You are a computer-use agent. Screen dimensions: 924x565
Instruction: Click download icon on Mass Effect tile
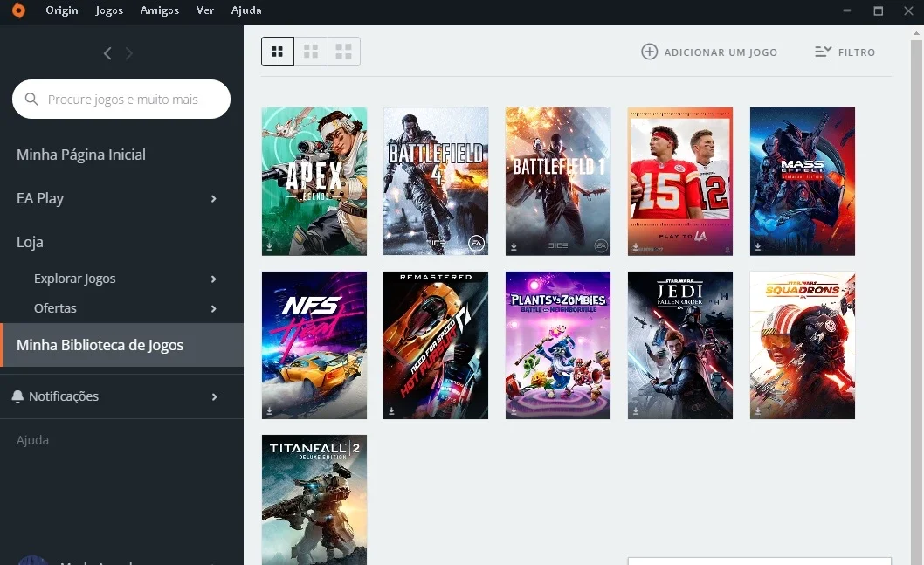click(758, 247)
